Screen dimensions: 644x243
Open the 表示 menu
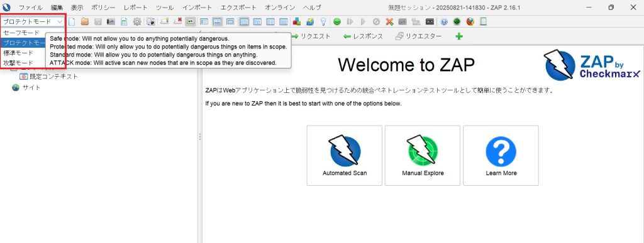[x=77, y=8]
